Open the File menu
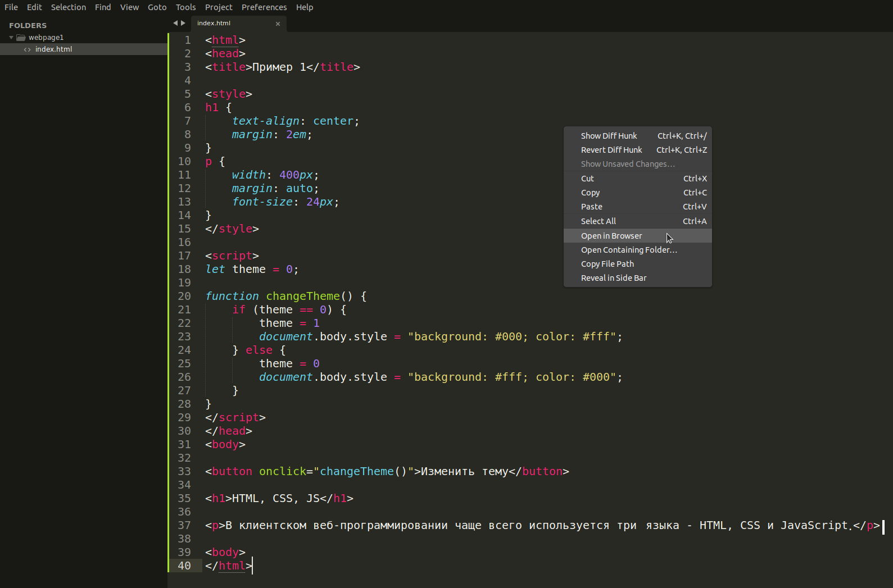Image resolution: width=893 pixels, height=588 pixels. (11, 7)
